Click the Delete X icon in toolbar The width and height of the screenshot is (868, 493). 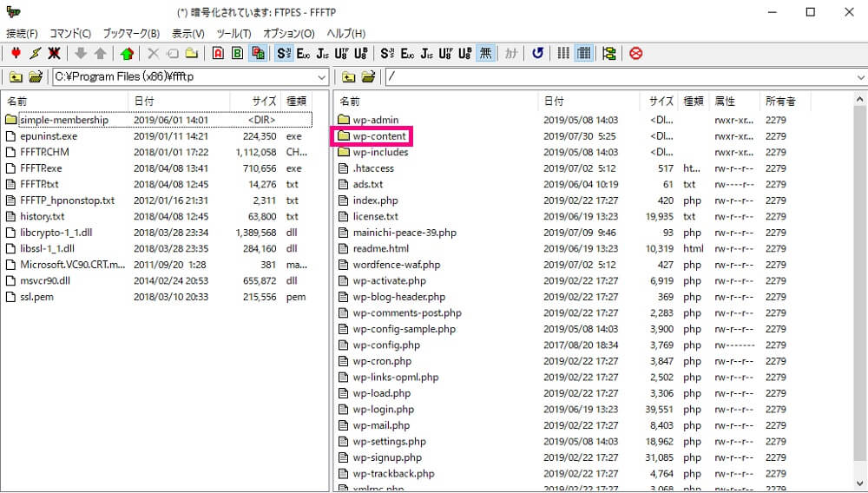154,53
